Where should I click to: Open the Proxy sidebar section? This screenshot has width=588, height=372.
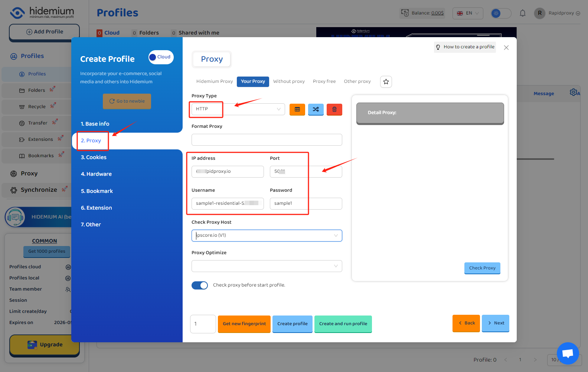click(x=29, y=174)
